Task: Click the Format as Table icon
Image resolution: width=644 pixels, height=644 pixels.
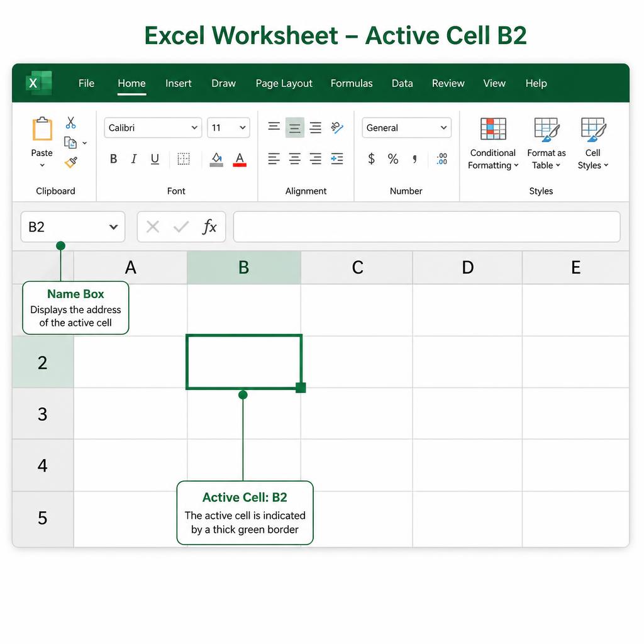Action: coord(547,130)
